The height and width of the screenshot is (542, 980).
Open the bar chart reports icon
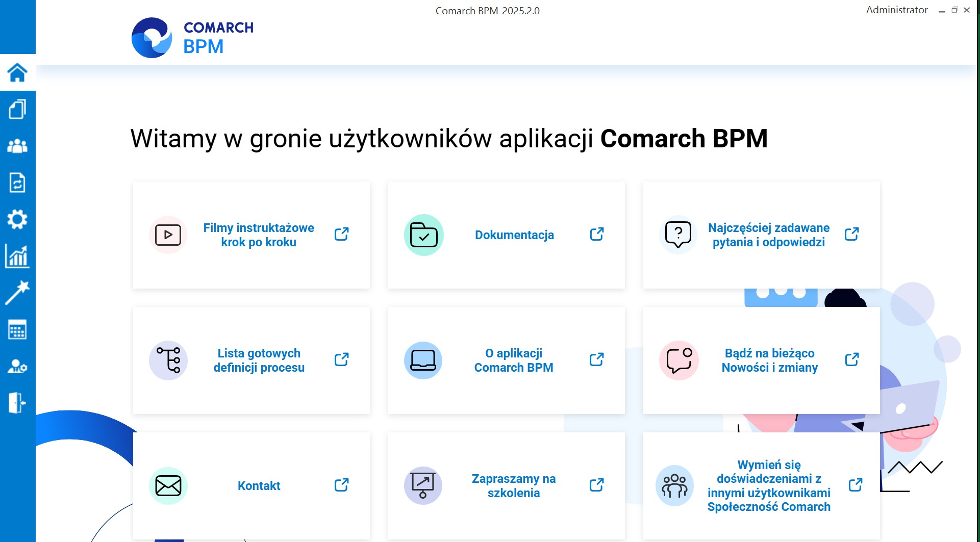pos(17,256)
